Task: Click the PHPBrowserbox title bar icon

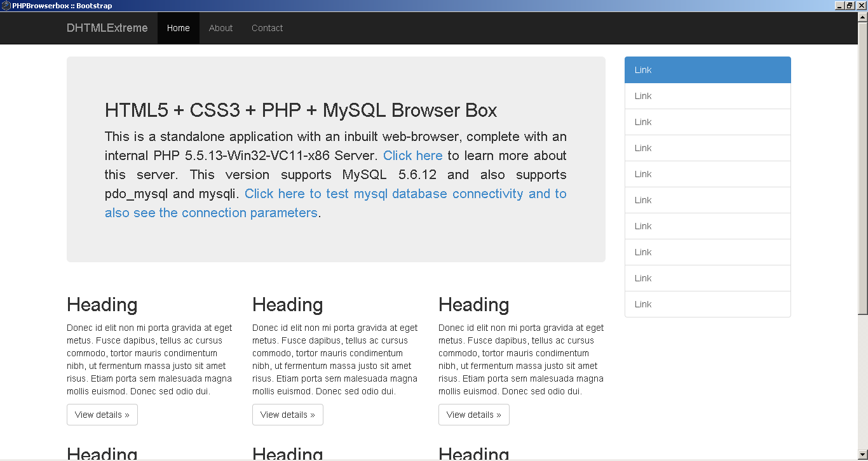Action: click(x=6, y=5)
